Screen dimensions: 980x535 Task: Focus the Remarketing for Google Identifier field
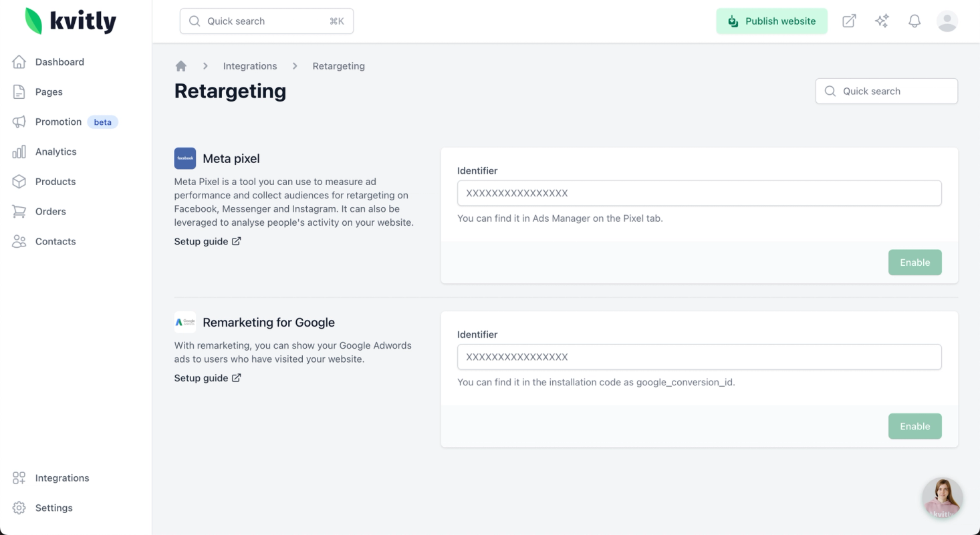coord(699,357)
